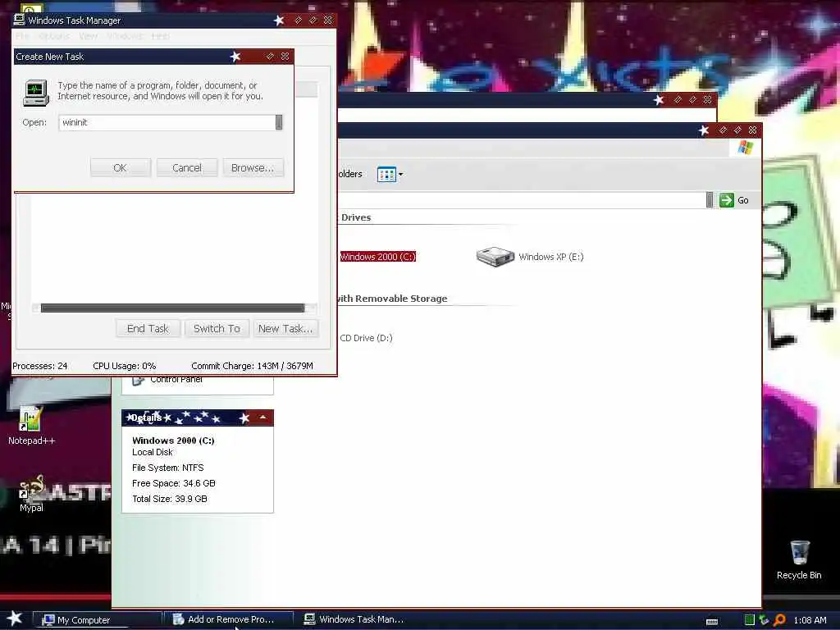Click the Details panel header title

pos(146,418)
